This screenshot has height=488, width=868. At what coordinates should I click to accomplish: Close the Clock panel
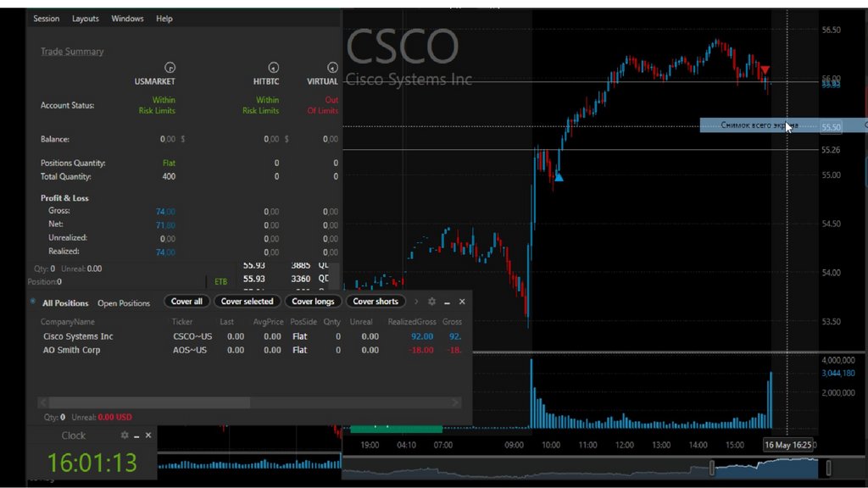coord(148,435)
